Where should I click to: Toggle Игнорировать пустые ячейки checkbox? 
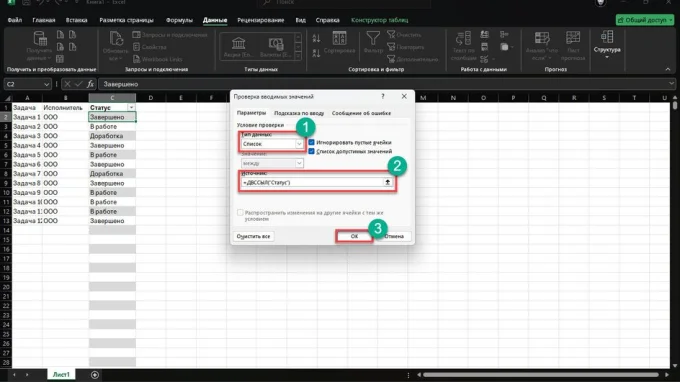(x=311, y=142)
